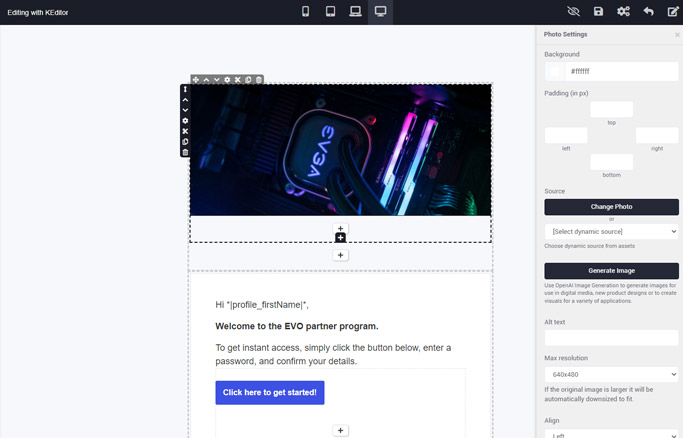
Task: Open the Max resolution 640x480 dropdown
Action: 611,374
